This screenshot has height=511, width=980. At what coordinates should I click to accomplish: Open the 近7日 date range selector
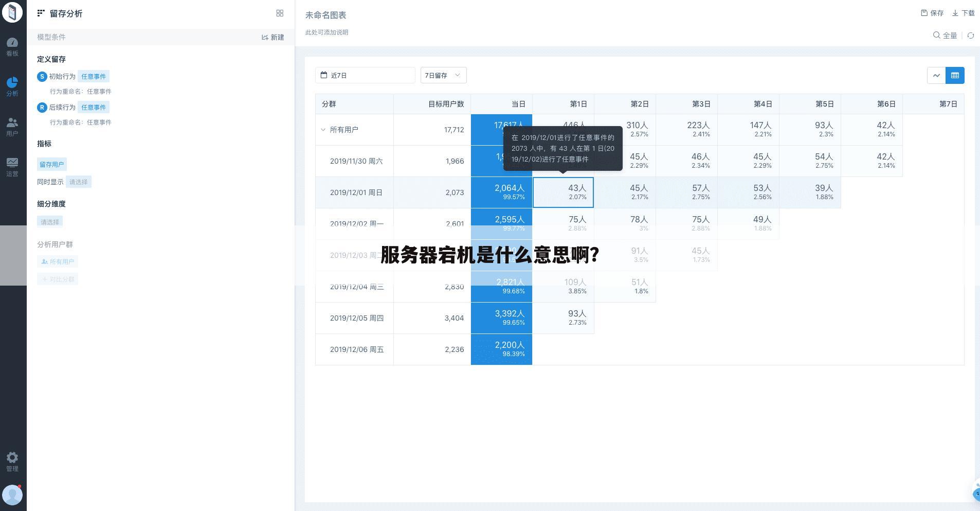pyautogui.click(x=365, y=75)
